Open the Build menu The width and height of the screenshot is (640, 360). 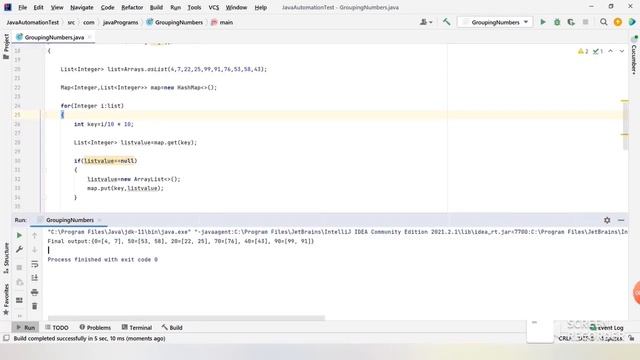coord(156,7)
